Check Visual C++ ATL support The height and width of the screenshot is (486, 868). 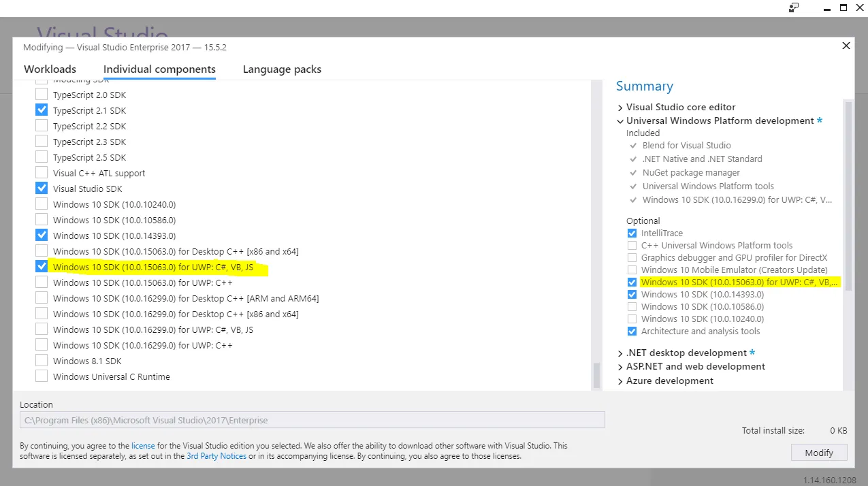41,173
